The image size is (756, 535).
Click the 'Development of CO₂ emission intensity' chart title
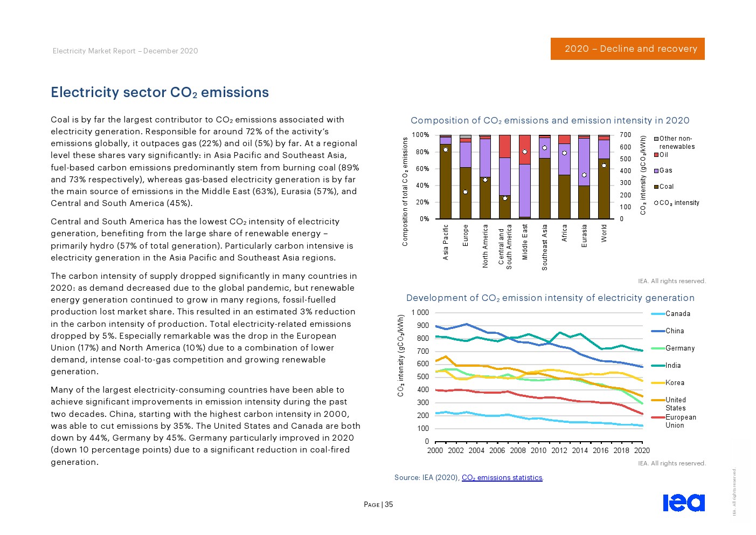(x=550, y=298)
